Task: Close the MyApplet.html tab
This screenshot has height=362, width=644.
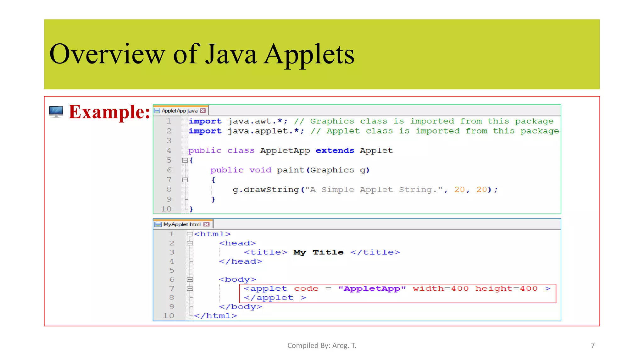Action: pos(206,224)
